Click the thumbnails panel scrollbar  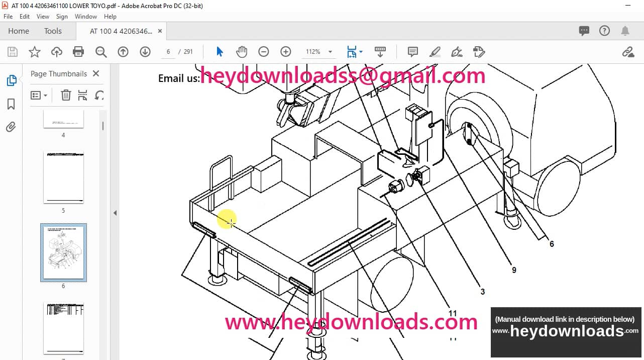[x=103, y=126]
